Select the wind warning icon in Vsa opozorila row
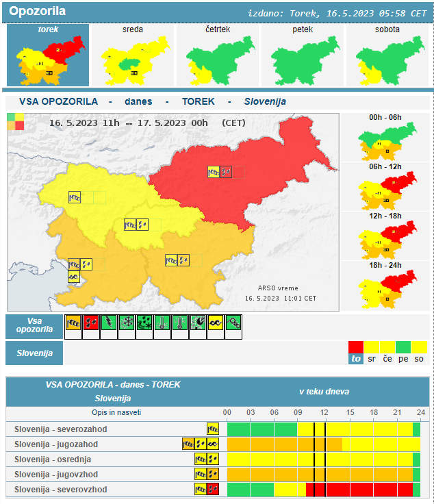This screenshot has height=504, width=434. point(73,323)
